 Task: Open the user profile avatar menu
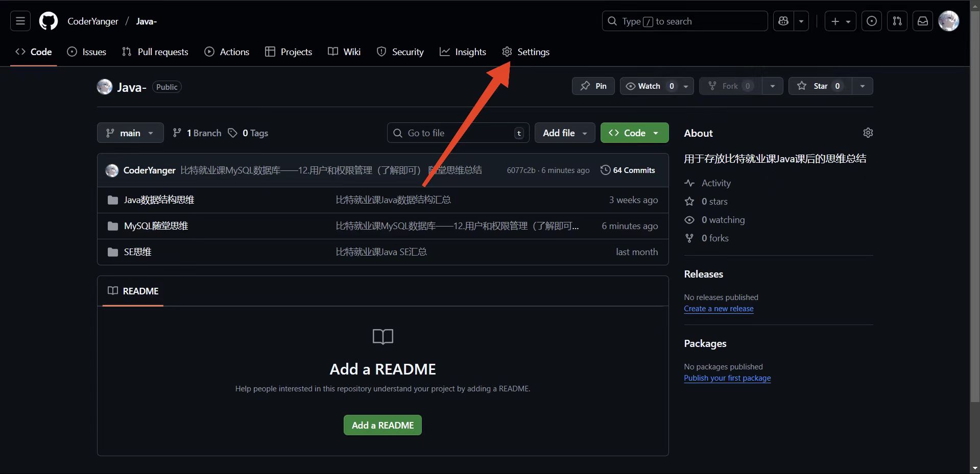(949, 21)
